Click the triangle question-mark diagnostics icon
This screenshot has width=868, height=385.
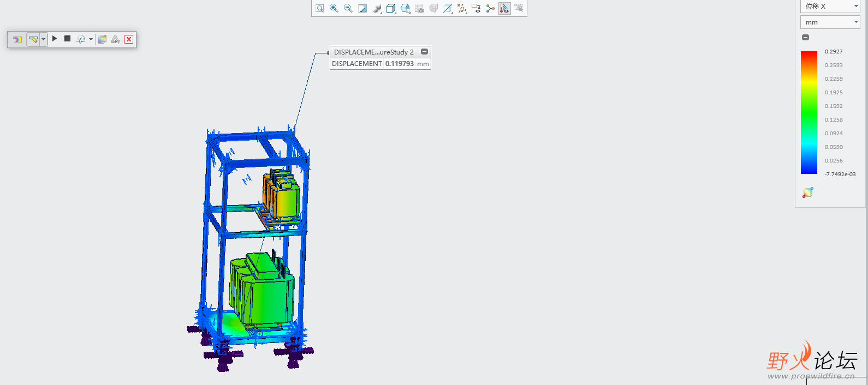click(115, 39)
